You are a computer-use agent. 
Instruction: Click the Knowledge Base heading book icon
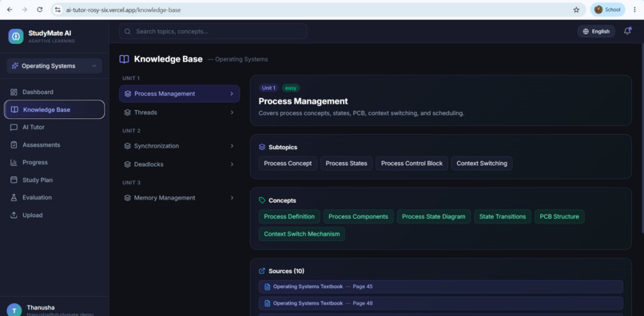point(124,59)
